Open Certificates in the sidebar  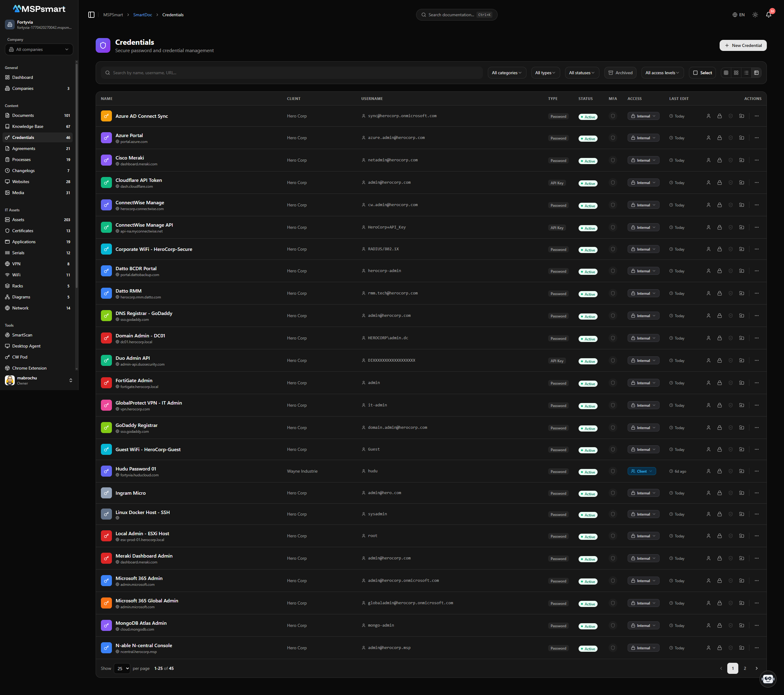click(23, 231)
